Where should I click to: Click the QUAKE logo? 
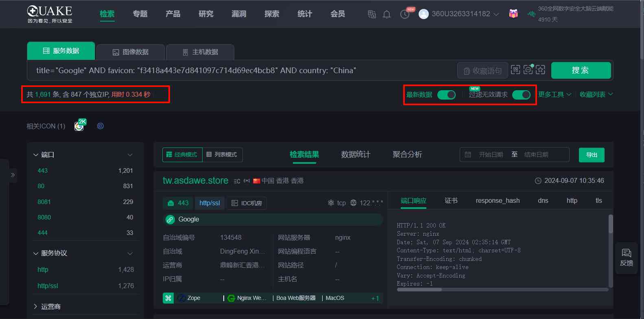point(50,14)
